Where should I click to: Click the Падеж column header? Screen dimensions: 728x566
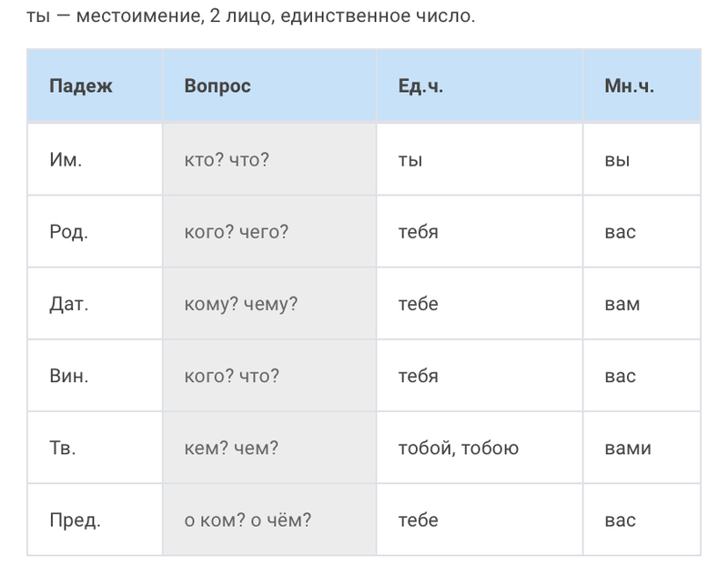tap(81, 86)
